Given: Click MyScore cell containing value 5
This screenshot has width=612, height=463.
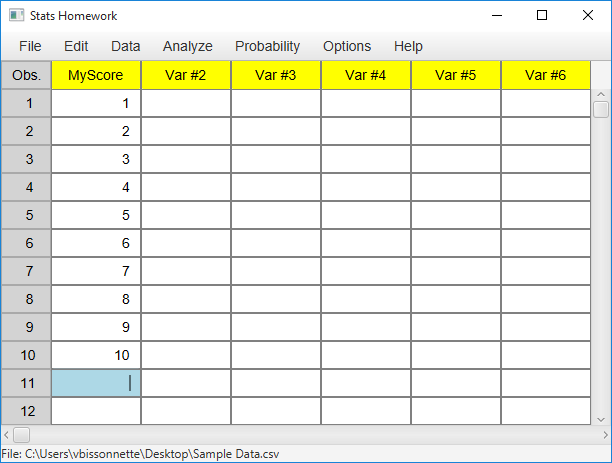Looking at the screenshot, I should pyautogui.click(x=96, y=215).
